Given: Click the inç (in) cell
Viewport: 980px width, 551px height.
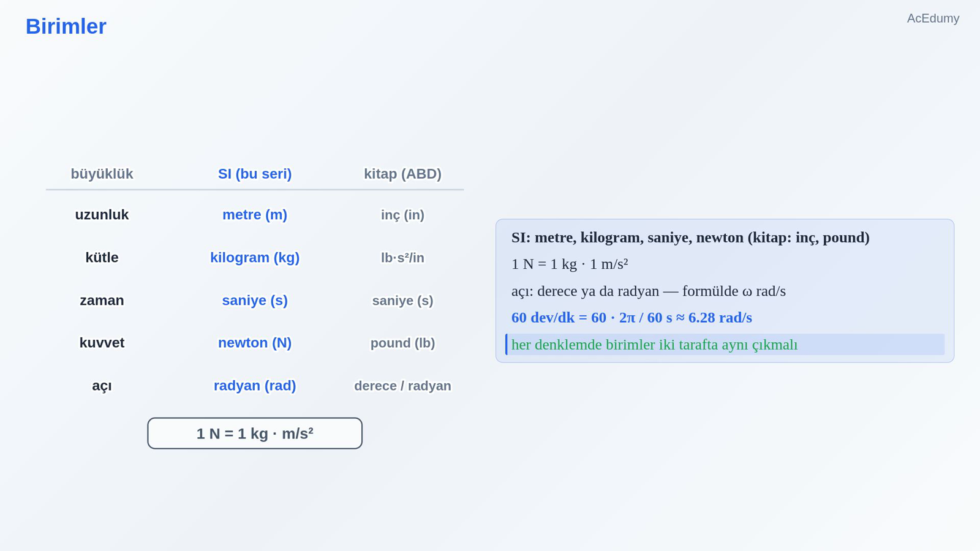Looking at the screenshot, I should [402, 215].
